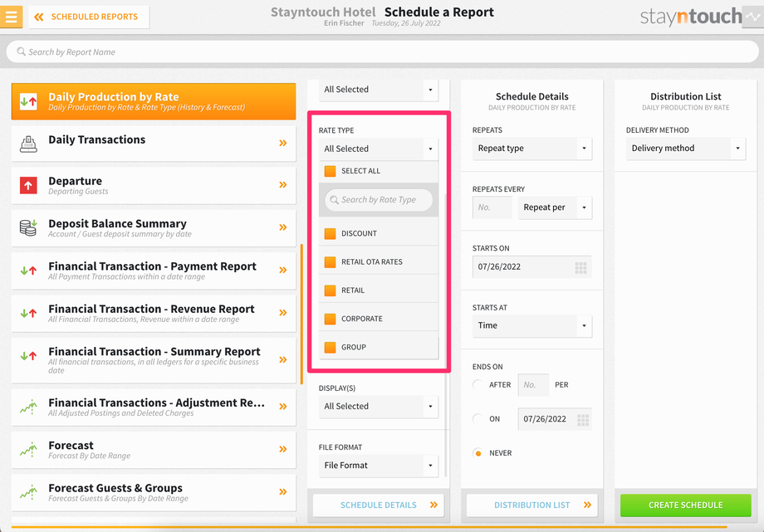Open the Starts On calendar icon

coord(580,267)
